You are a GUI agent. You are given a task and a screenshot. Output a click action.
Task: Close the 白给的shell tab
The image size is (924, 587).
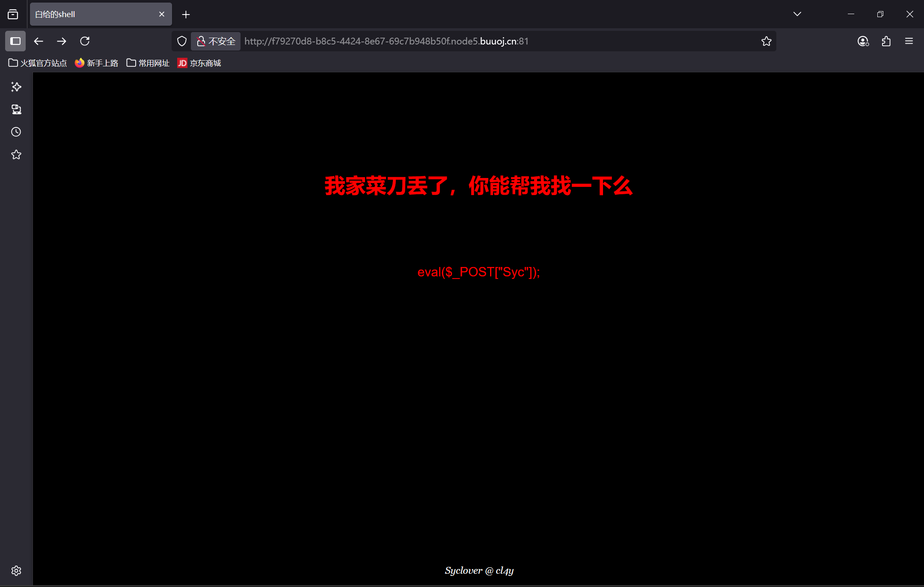(162, 14)
